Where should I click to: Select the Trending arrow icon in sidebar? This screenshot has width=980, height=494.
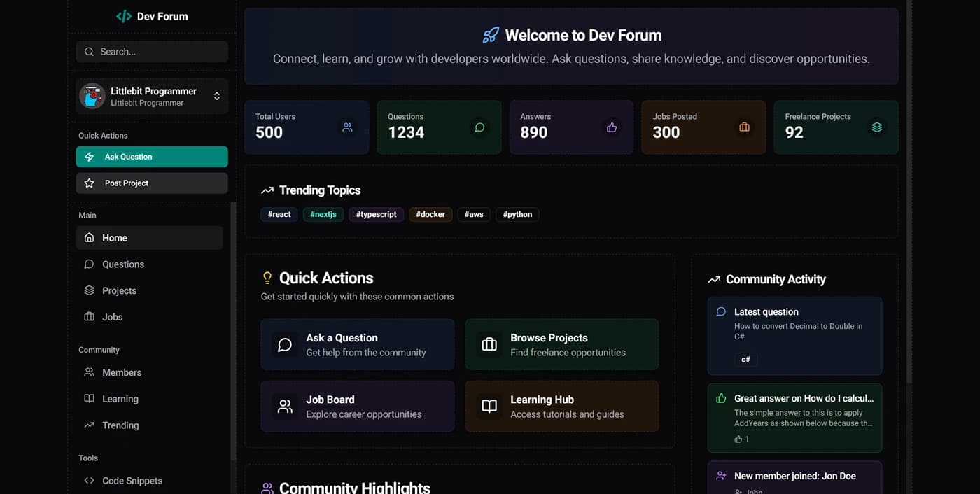89,425
